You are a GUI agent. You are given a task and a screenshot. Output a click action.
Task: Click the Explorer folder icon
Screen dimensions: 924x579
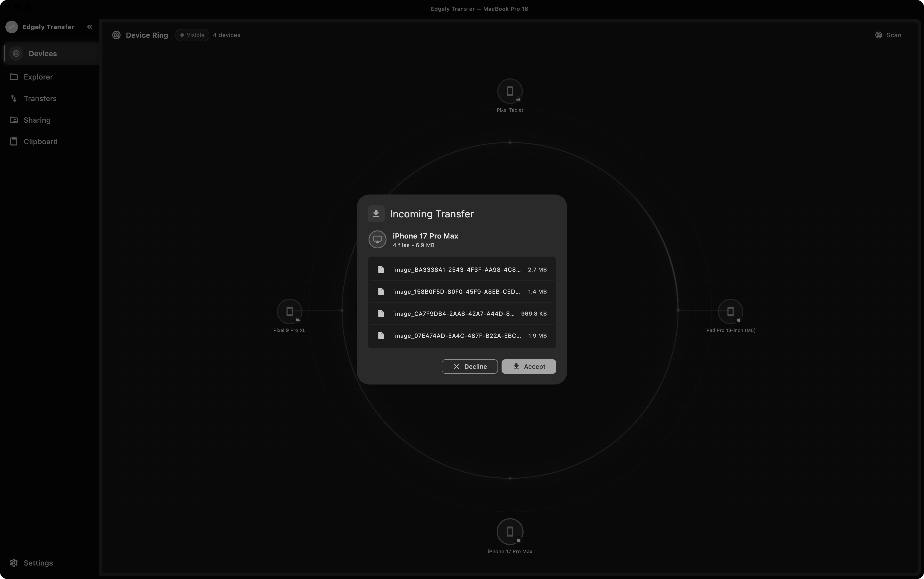(x=14, y=77)
